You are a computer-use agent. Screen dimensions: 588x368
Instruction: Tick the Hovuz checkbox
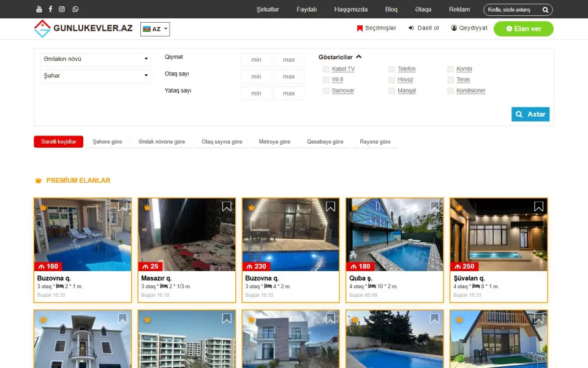coord(392,80)
